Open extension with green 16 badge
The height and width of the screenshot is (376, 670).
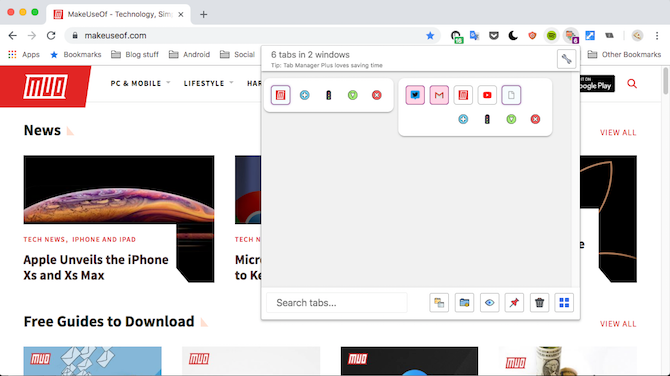point(456,36)
